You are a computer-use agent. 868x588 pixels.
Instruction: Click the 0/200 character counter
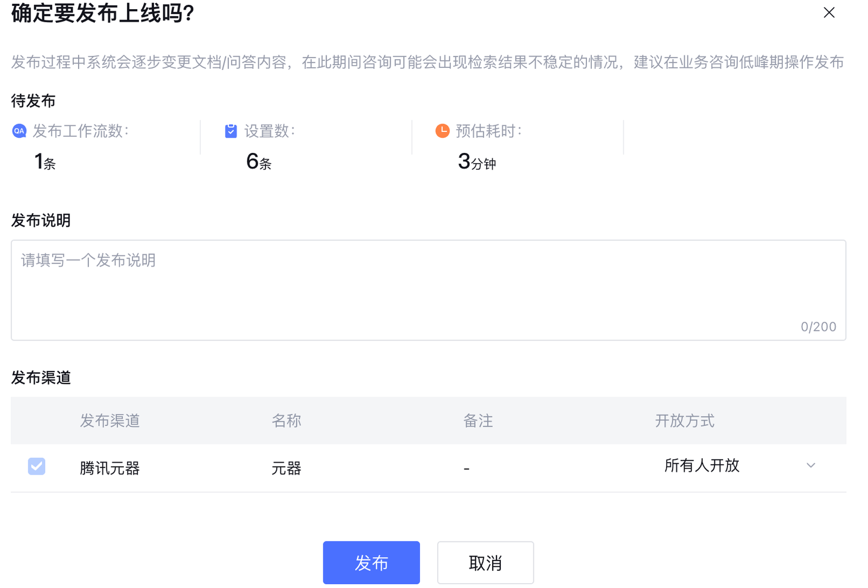tap(818, 327)
